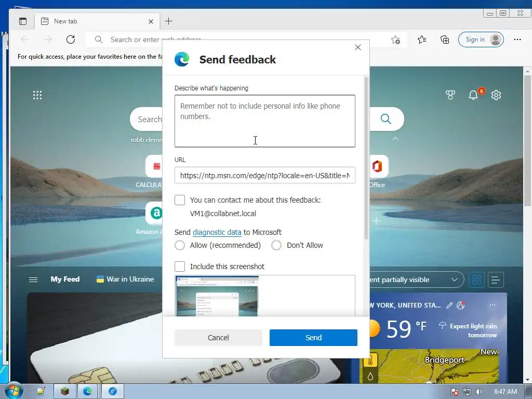The height and width of the screenshot is (399, 532).
Task: Click the volume speaker tray icon
Action: coord(479,392)
